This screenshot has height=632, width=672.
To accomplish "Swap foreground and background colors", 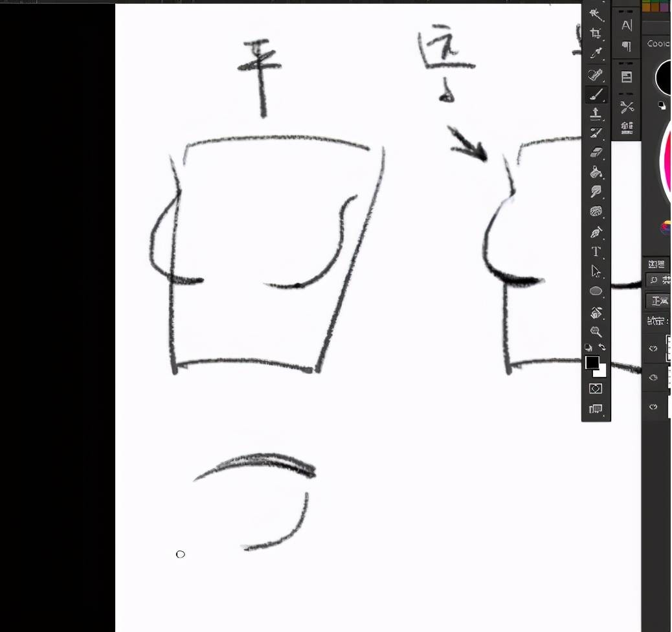I will [602, 347].
